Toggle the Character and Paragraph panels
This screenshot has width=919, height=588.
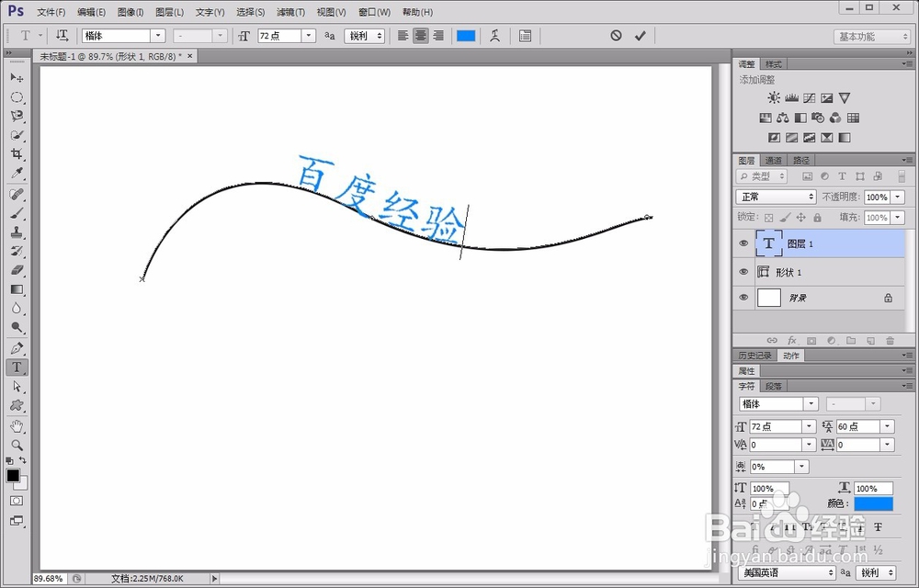[x=525, y=36]
